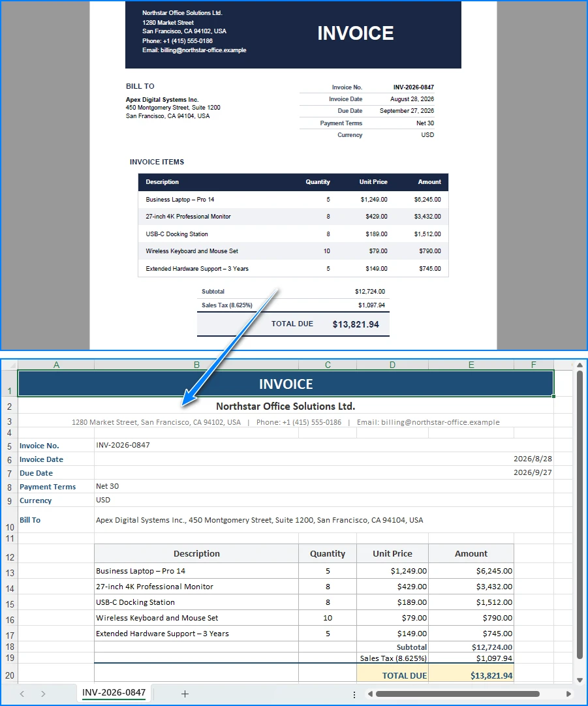Click the 2026/9/27 date cell

[324, 472]
